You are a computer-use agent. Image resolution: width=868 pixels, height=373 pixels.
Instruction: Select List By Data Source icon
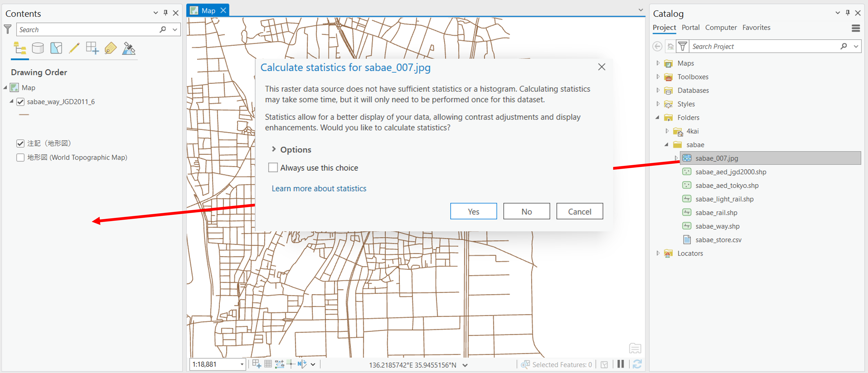[38, 48]
